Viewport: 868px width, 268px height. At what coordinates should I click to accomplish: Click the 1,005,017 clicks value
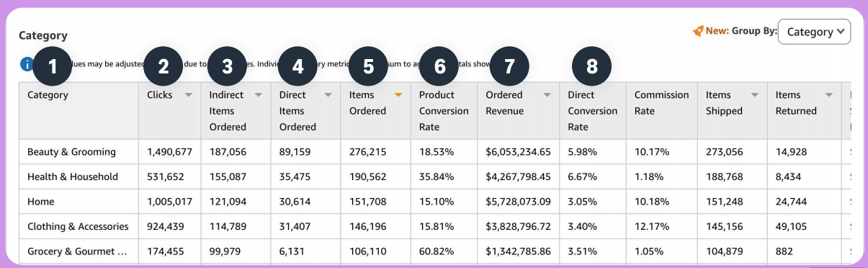(169, 202)
